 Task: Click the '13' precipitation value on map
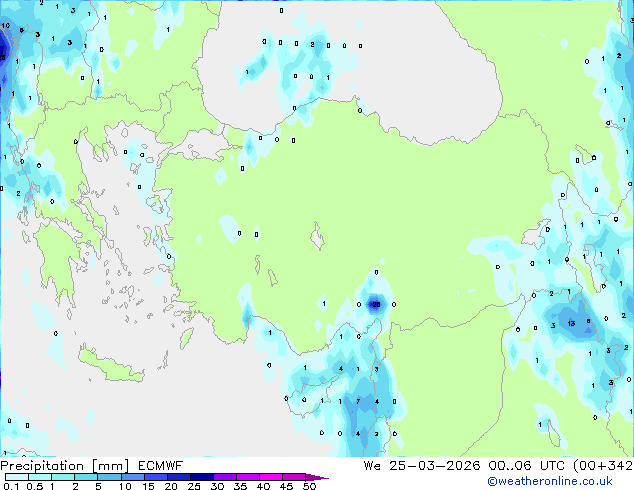click(571, 323)
